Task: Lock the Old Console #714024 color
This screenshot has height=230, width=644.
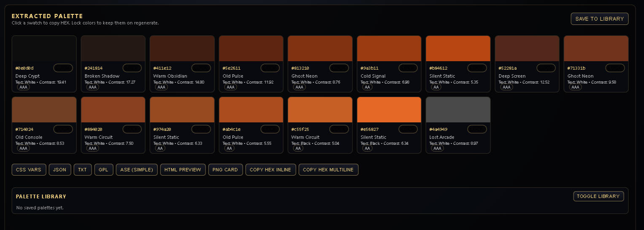Action: click(63, 129)
